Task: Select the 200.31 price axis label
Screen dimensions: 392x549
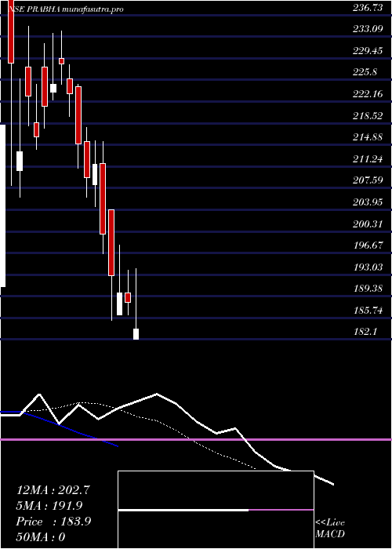Action: [367, 224]
